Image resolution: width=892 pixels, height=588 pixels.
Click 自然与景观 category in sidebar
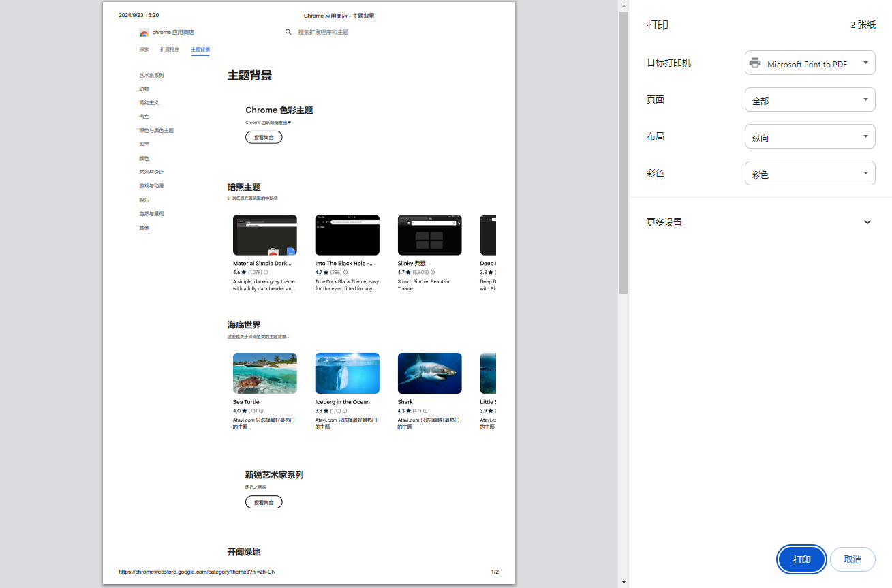(x=151, y=214)
